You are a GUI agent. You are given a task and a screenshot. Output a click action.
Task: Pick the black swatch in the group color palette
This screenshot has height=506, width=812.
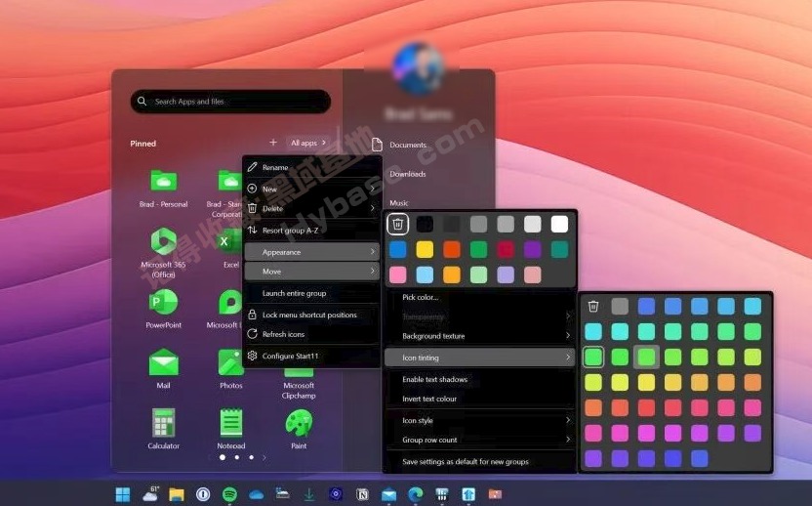(x=425, y=224)
